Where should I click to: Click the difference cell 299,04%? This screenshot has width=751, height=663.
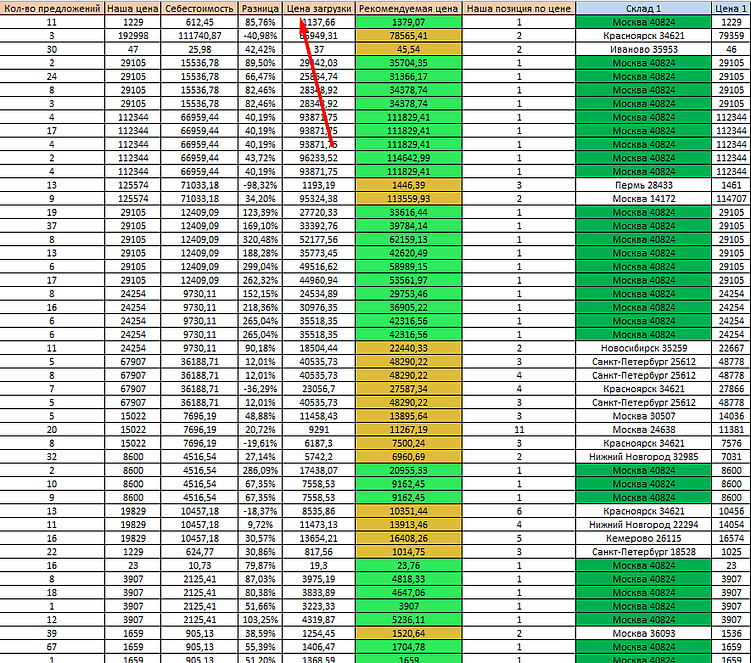[260, 267]
